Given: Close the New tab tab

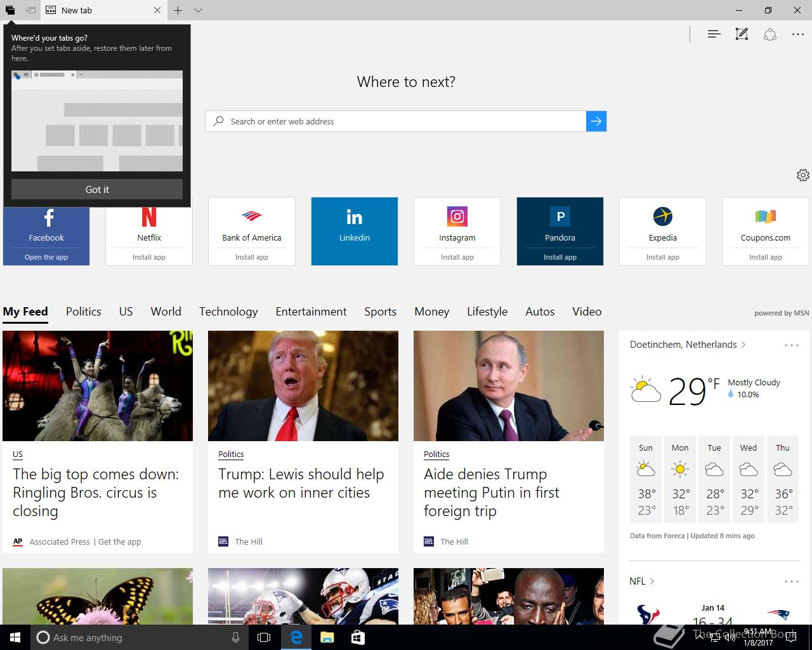Looking at the screenshot, I should point(157,10).
